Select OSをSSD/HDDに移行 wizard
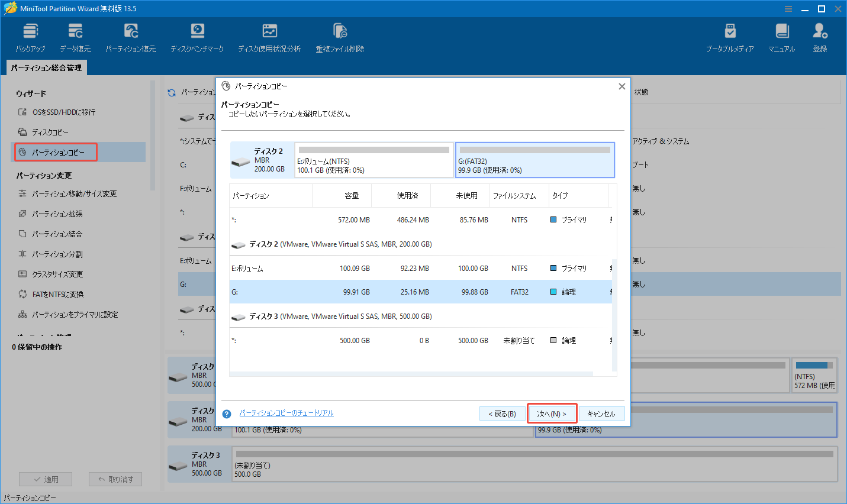The height and width of the screenshot is (504, 847). 63,112
